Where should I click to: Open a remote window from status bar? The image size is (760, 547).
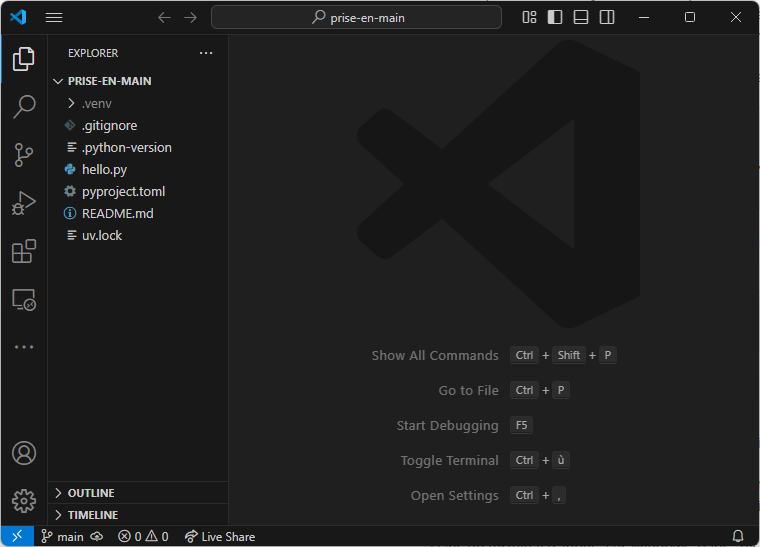[x=17, y=536]
